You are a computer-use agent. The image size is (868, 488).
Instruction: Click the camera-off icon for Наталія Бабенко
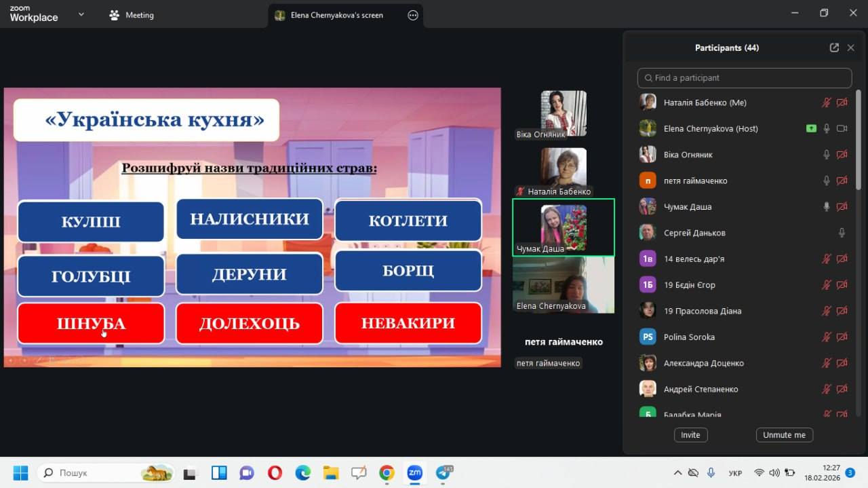click(842, 102)
